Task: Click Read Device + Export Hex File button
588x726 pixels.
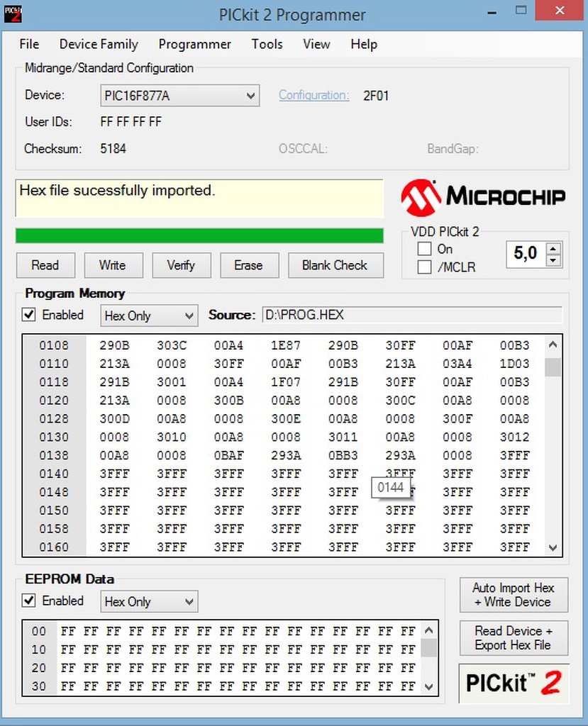Action: [x=514, y=638]
